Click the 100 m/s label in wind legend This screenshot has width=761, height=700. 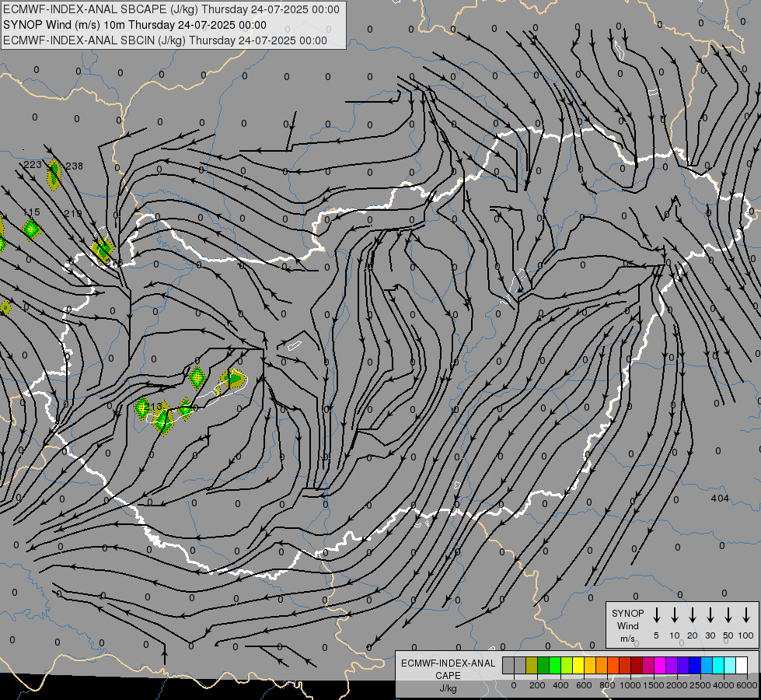(x=746, y=635)
